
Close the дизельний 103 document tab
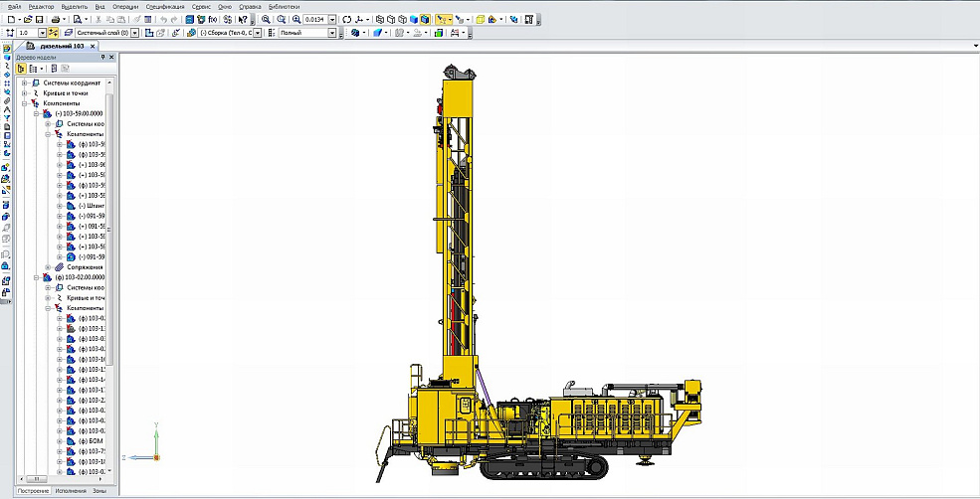93,46
